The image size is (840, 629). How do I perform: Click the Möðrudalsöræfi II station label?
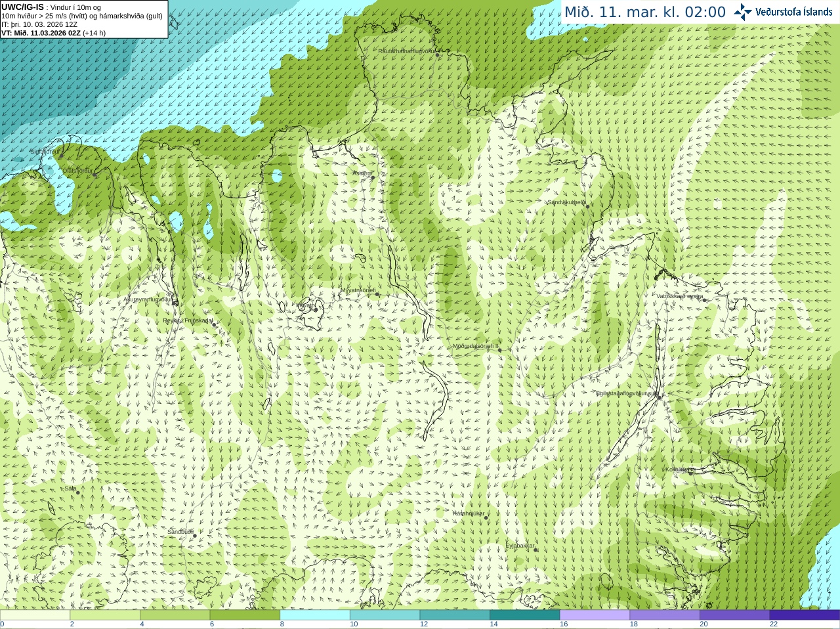(476, 346)
